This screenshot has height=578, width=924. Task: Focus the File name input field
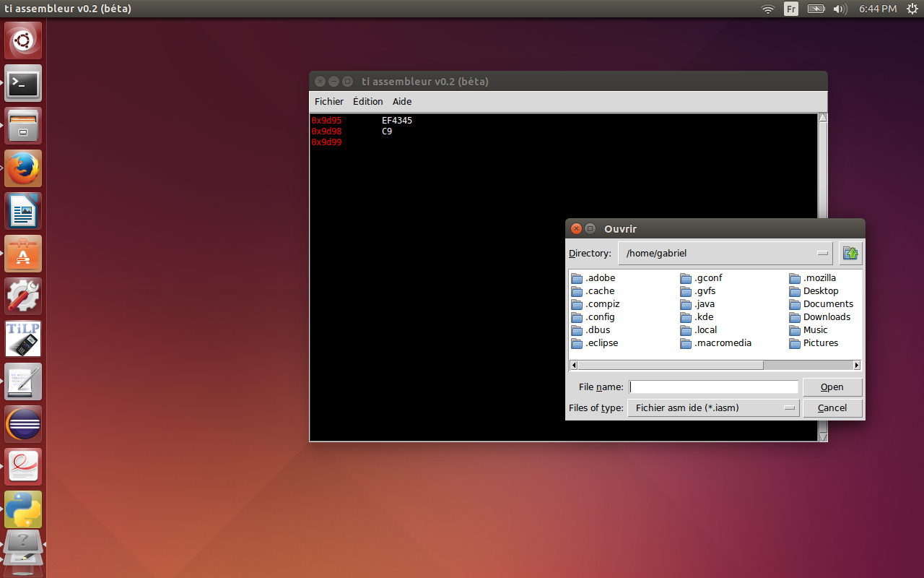pos(713,387)
